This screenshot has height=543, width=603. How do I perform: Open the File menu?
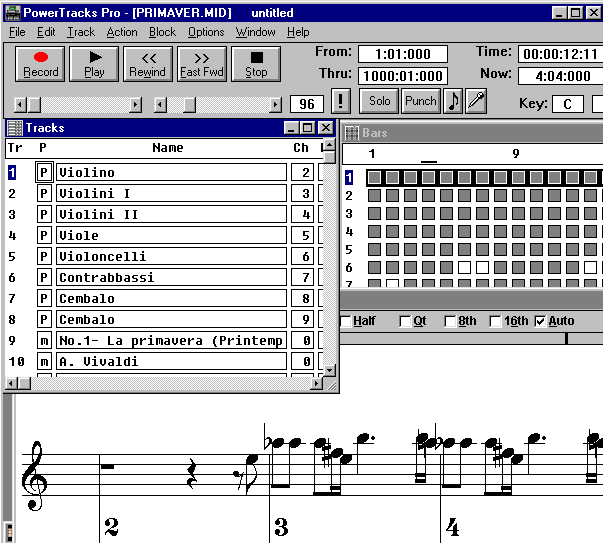(x=17, y=32)
